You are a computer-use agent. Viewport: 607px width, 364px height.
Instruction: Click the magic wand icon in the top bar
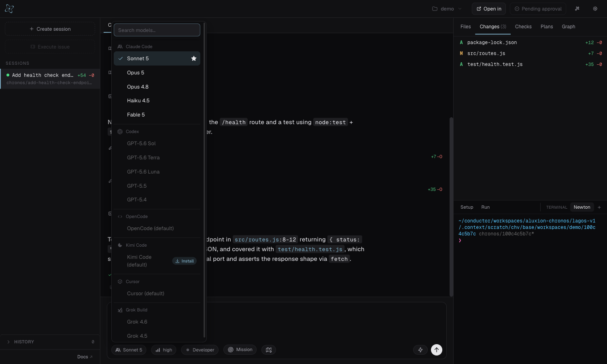577,8
